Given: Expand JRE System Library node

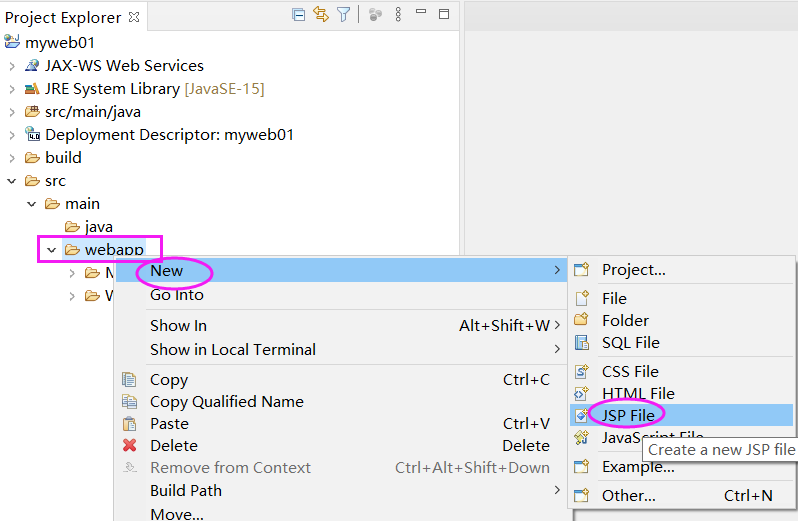Looking at the screenshot, I should [12, 89].
